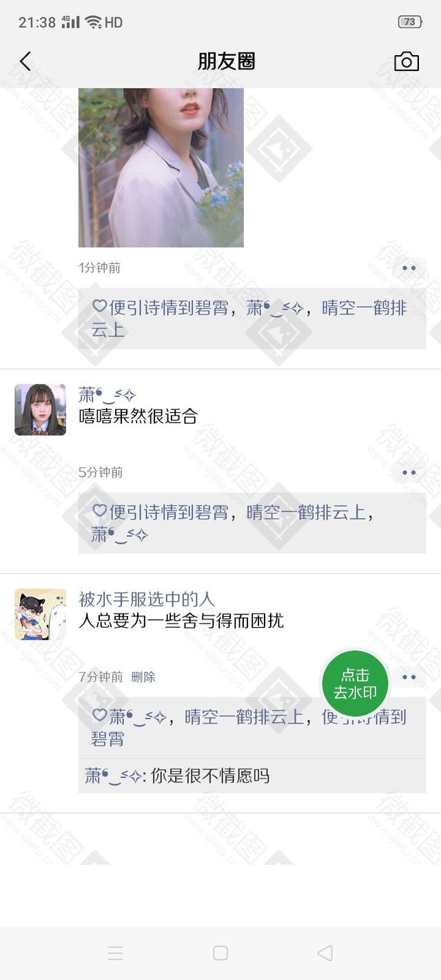Open liker 晴空一鹤排云上 in second likes list
This screenshot has width=441, height=980.
click(x=306, y=512)
